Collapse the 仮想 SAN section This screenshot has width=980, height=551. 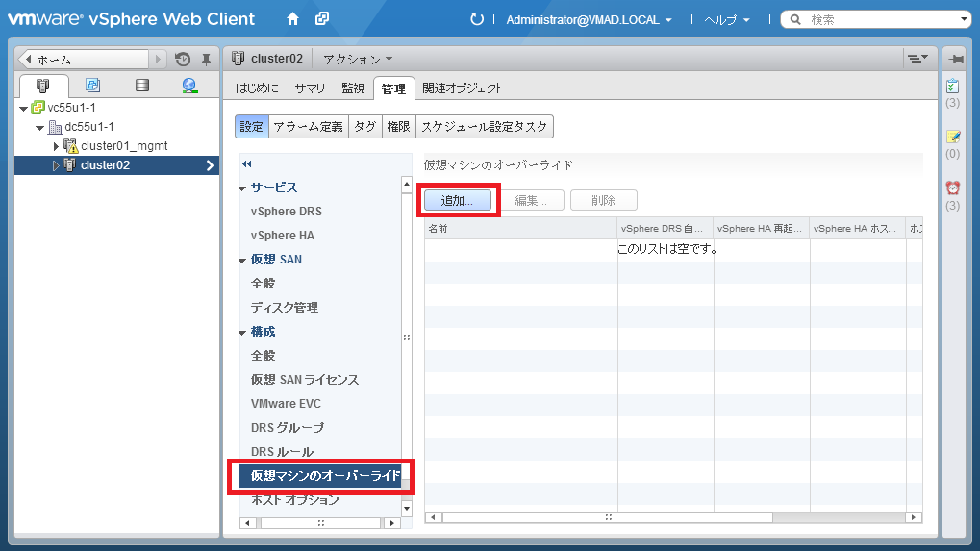tap(242, 261)
